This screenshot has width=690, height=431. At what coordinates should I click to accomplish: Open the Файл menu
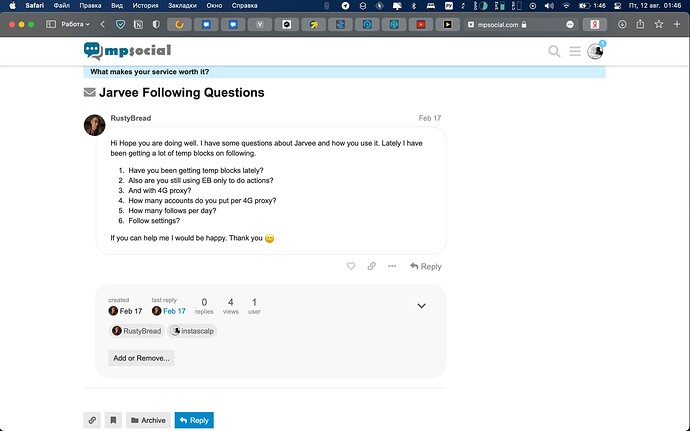(62, 6)
